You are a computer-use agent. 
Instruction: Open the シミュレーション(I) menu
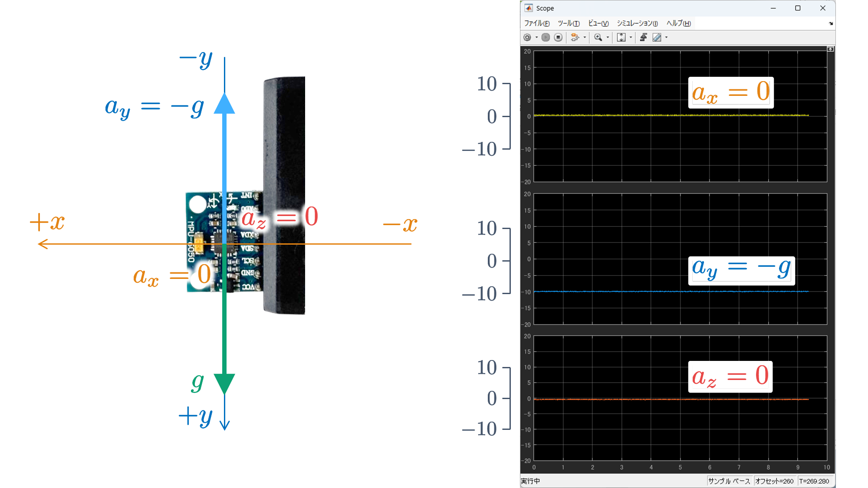coord(637,23)
